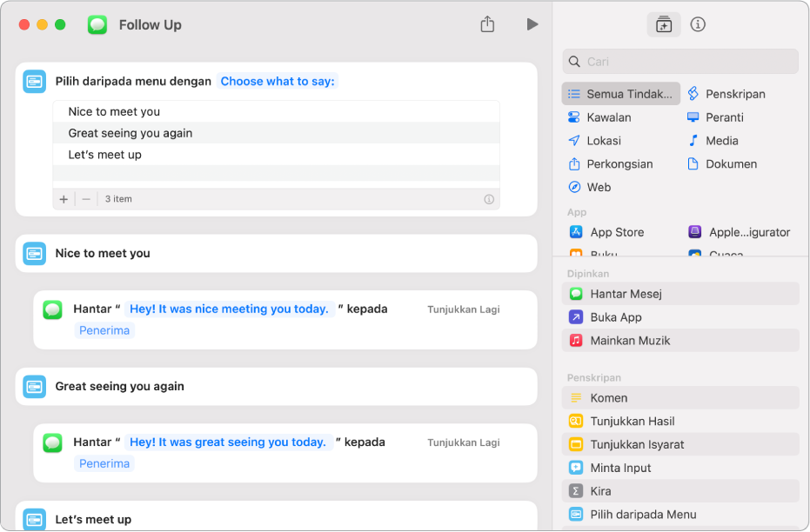Select App Store in App list
Viewport: 810px width, 532px height.
coord(616,232)
